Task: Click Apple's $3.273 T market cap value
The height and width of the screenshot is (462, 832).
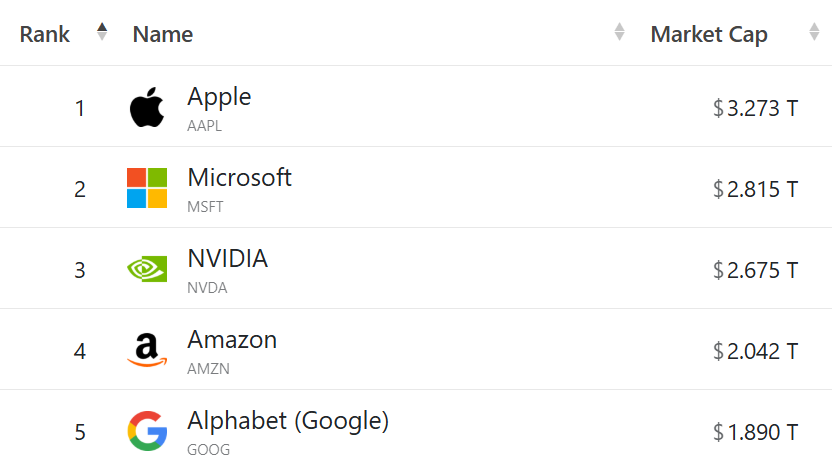Action: click(755, 108)
